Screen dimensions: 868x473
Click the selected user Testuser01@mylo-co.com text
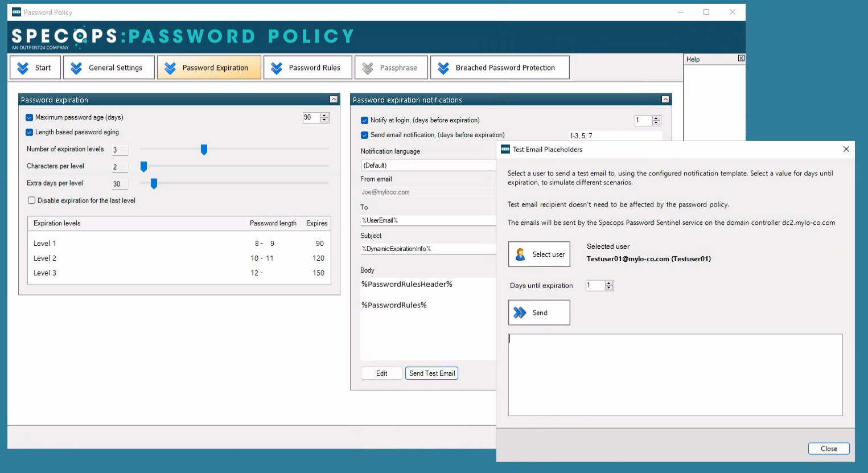click(649, 259)
